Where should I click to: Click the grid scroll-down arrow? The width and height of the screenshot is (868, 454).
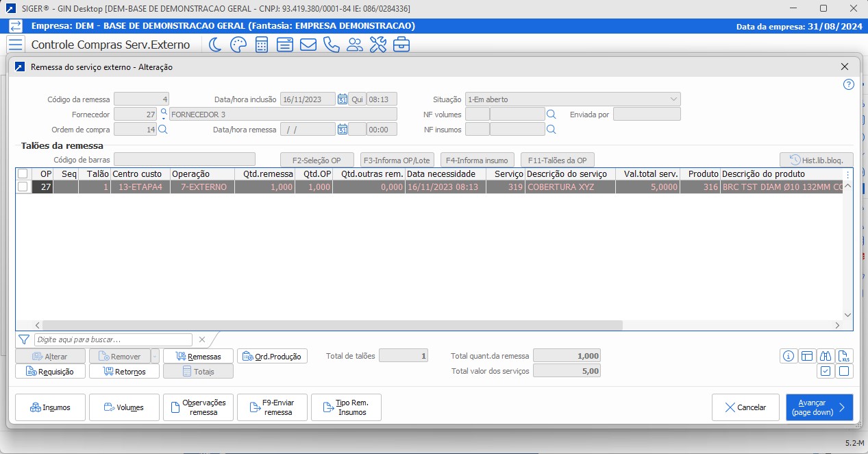pos(847,315)
